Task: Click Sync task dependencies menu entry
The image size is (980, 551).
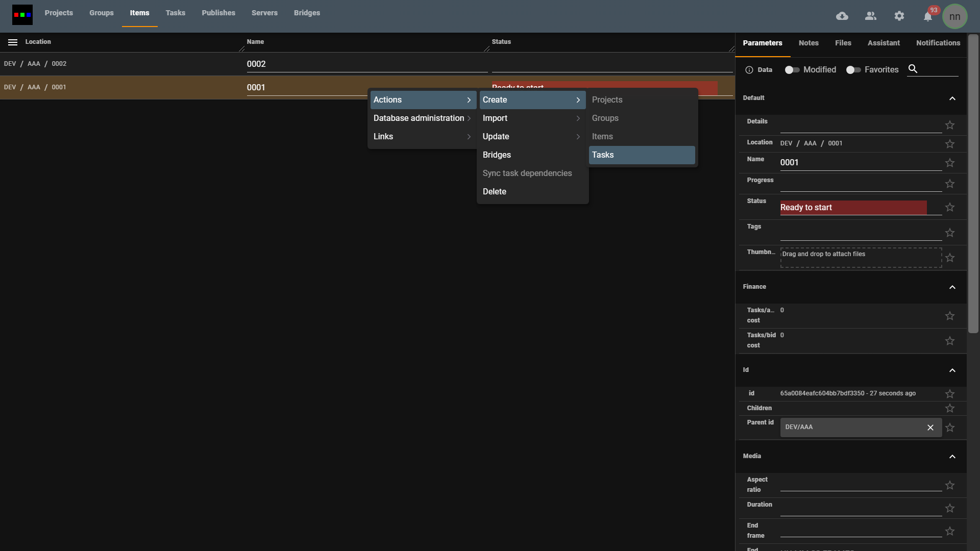Action: point(527,173)
